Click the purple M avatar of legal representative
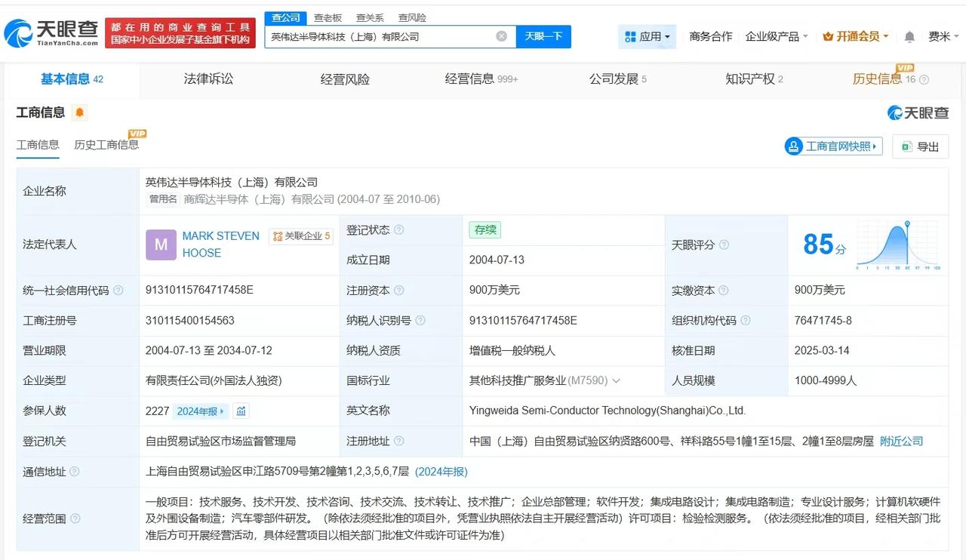Image resolution: width=966 pixels, height=560 pixels. pyautogui.click(x=161, y=245)
